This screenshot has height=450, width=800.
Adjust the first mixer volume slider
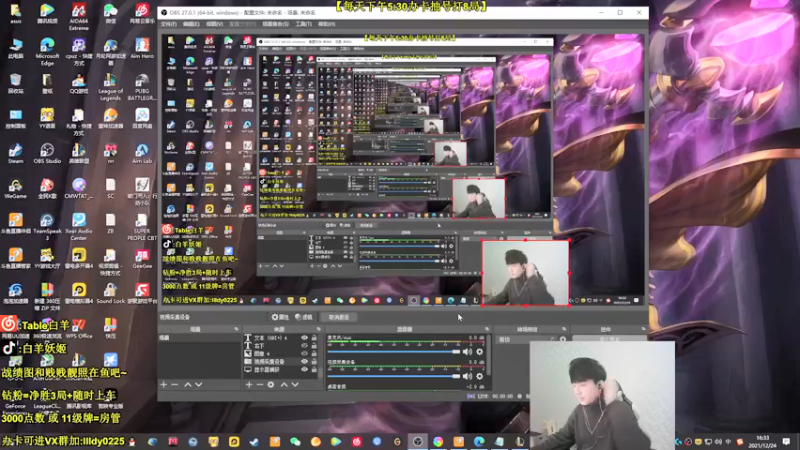[393, 352]
